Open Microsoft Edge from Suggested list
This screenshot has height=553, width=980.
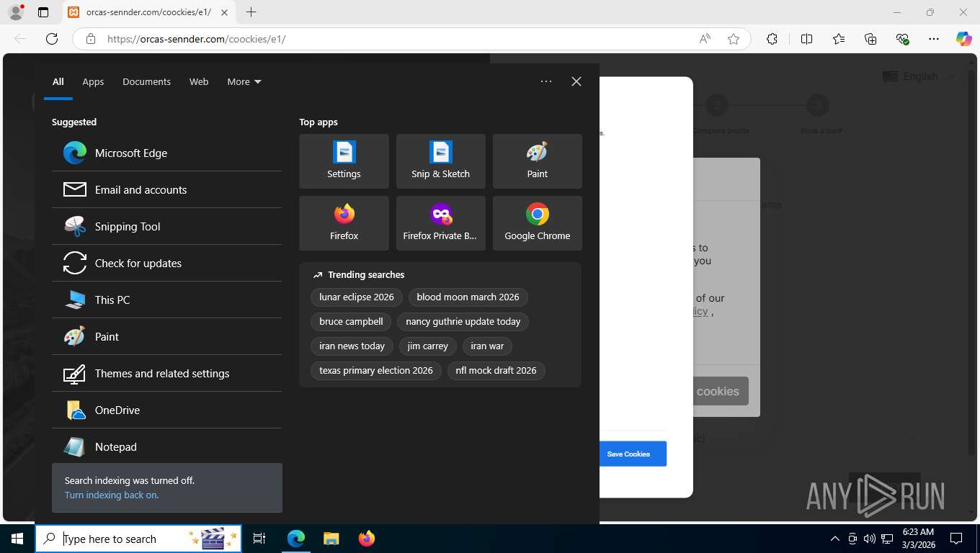(x=166, y=153)
